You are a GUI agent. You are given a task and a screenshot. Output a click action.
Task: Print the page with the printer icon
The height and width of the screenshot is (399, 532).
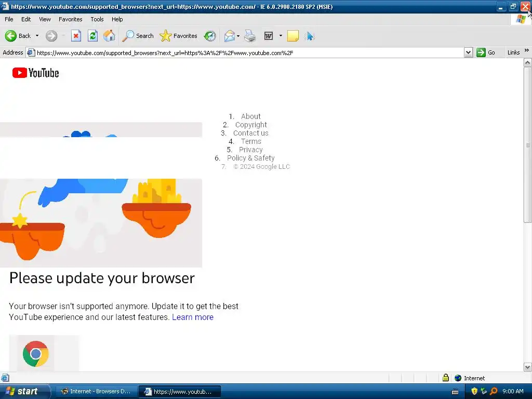pyautogui.click(x=250, y=36)
